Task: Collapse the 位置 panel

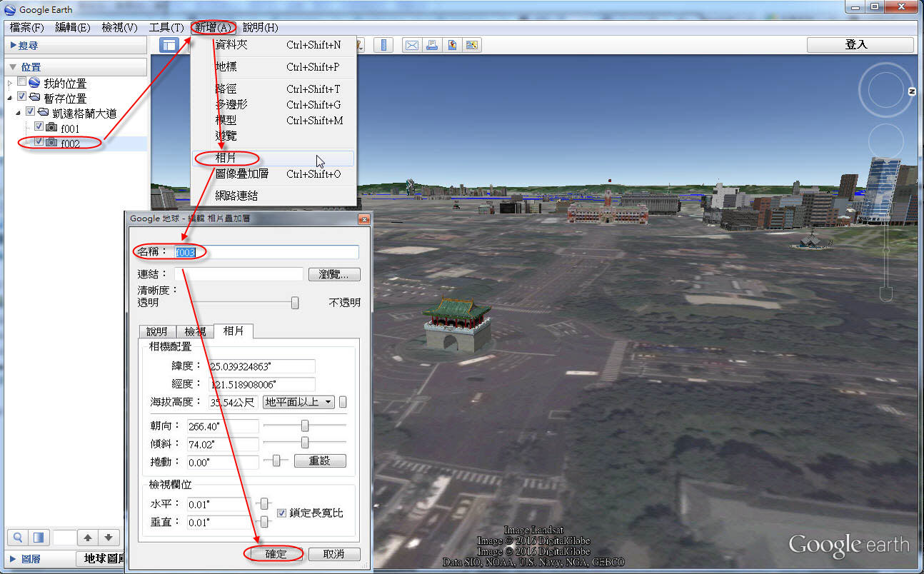Action: [x=14, y=67]
